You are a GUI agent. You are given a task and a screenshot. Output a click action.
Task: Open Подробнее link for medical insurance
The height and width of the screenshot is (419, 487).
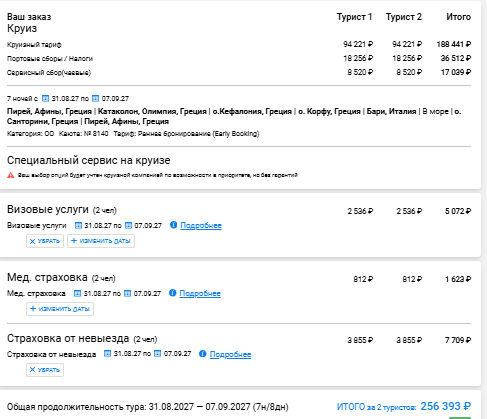click(x=200, y=294)
